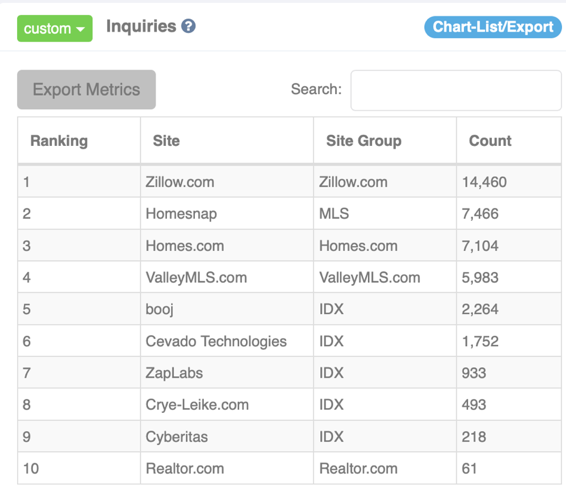Click ranking number 6 in the Cevado Technologies row
Screen dimensions: 566x487
coord(27,342)
